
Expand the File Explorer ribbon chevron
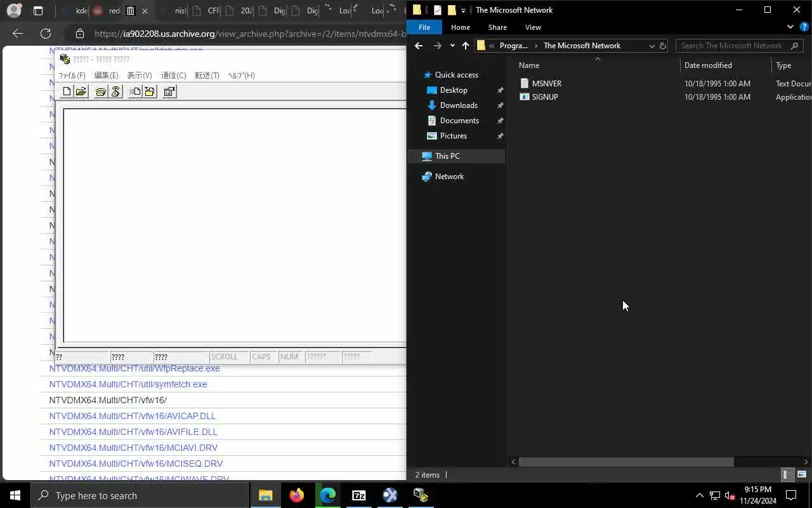pos(790,27)
